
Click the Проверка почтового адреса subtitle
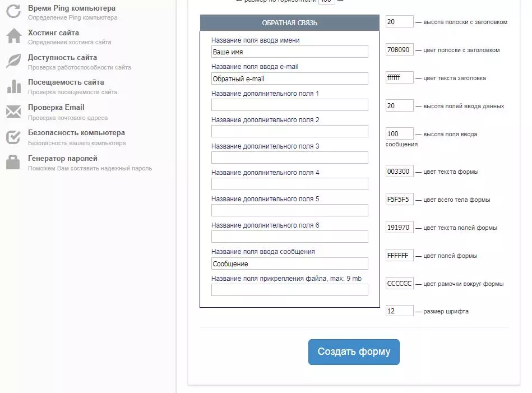68,118
